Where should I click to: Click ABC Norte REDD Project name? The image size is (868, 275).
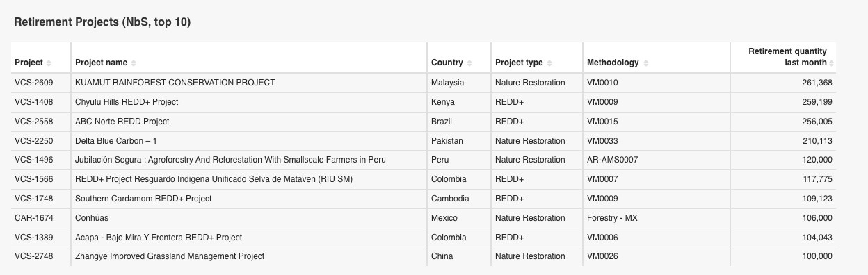[x=122, y=122]
